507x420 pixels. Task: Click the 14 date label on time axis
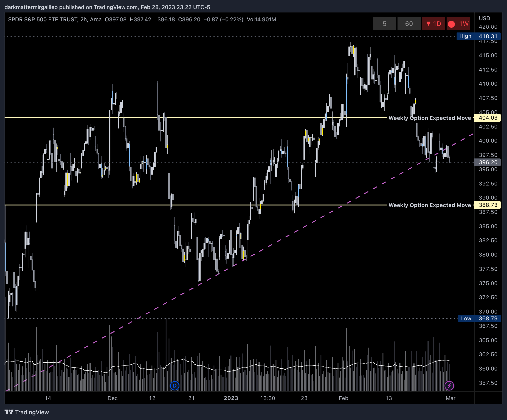point(48,398)
